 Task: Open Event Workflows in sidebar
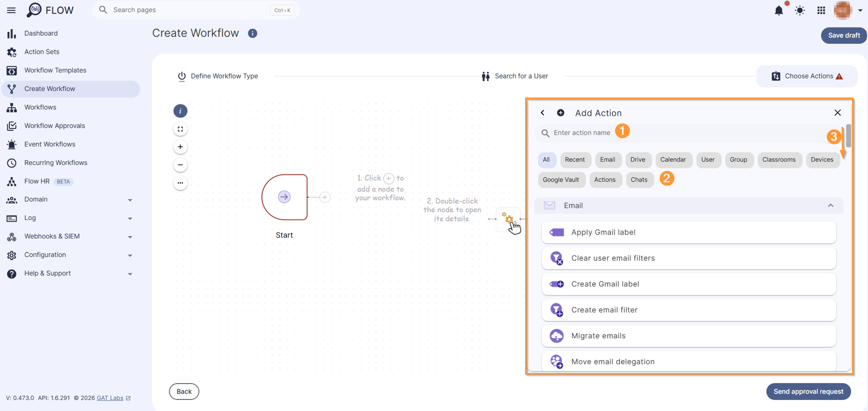pos(70,144)
